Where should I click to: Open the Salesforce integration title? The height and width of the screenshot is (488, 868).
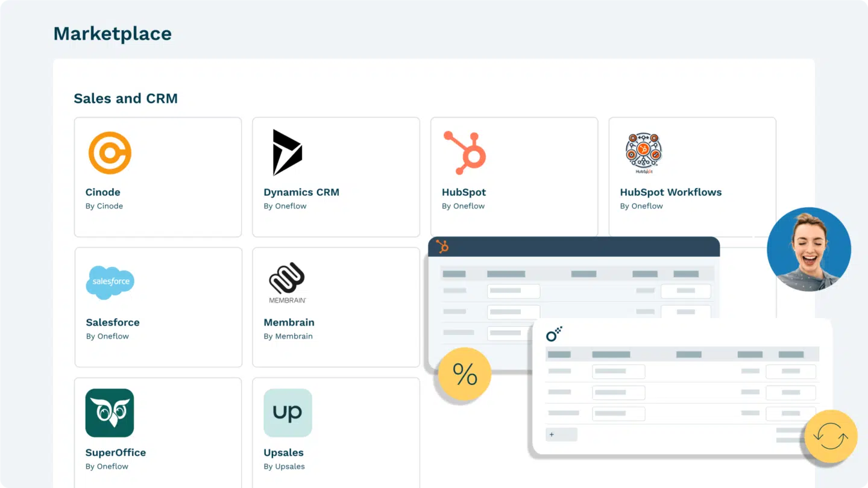[x=113, y=322]
